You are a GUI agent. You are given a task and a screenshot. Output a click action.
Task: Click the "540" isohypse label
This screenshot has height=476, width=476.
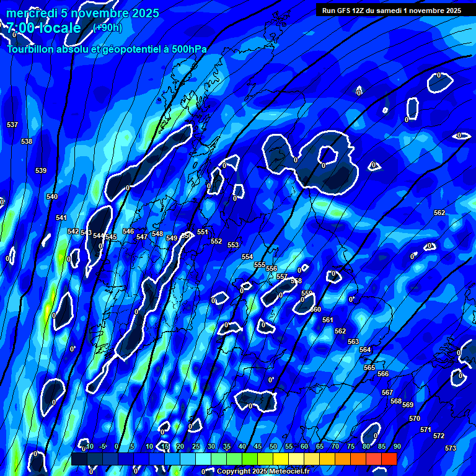coord(52,196)
